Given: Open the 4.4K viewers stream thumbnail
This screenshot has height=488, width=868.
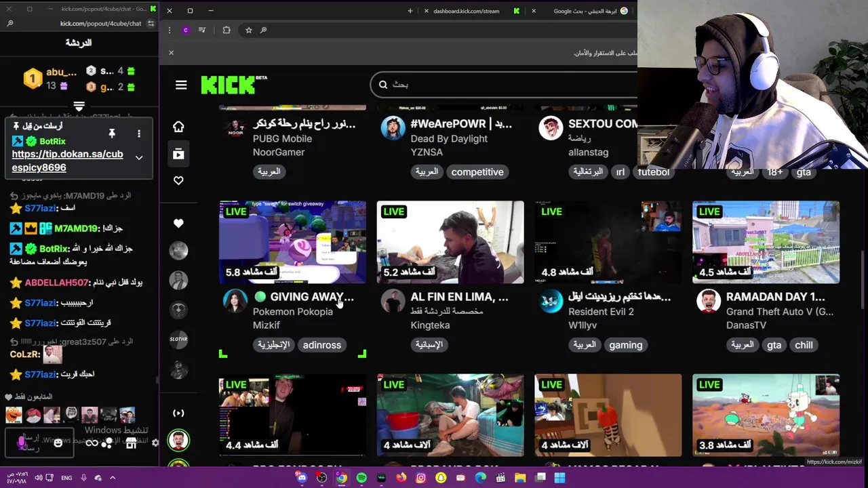Looking at the screenshot, I should tap(292, 415).
